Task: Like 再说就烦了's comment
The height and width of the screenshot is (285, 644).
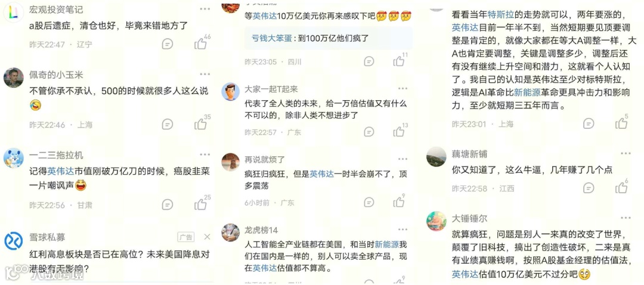Action: [399, 202]
